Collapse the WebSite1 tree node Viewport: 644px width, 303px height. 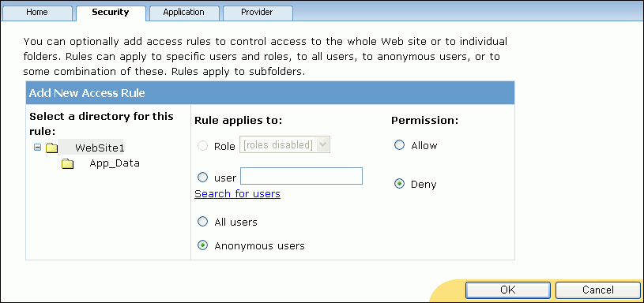click(x=37, y=148)
